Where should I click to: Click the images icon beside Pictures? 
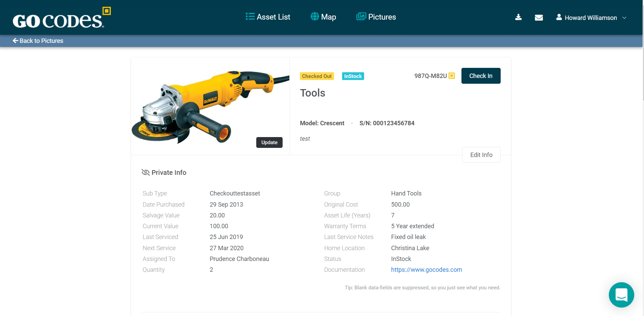361,17
